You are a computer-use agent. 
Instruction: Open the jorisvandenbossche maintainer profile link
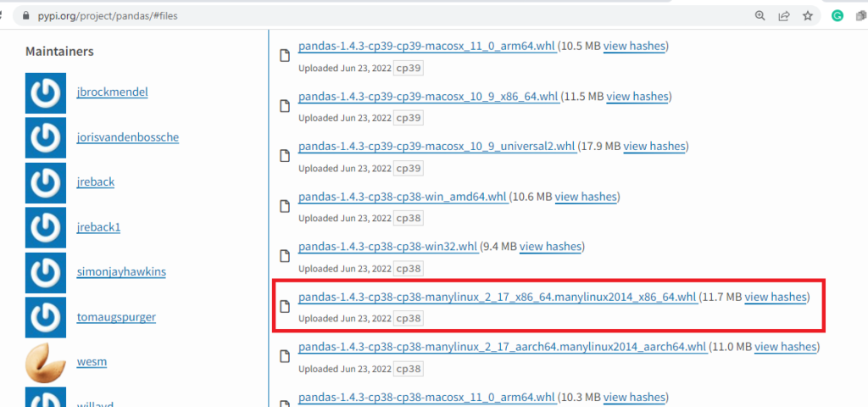(128, 137)
